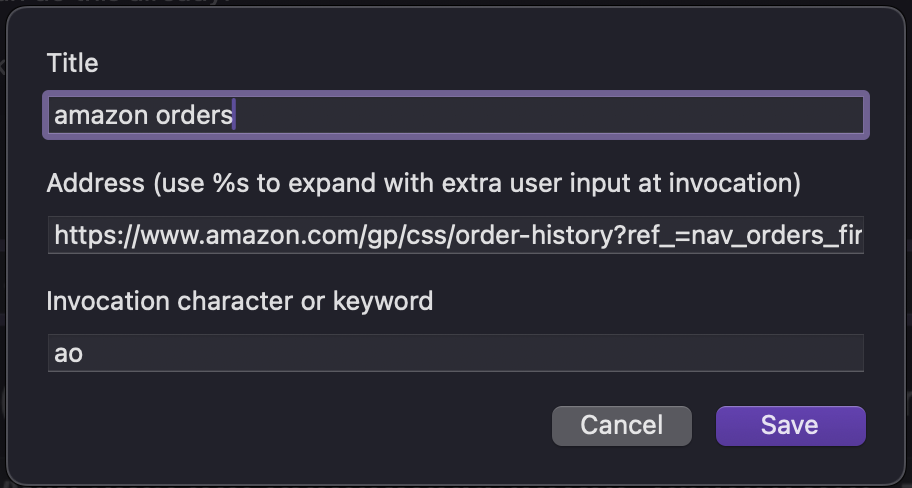Click empty space right of "ao" text

point(470,354)
